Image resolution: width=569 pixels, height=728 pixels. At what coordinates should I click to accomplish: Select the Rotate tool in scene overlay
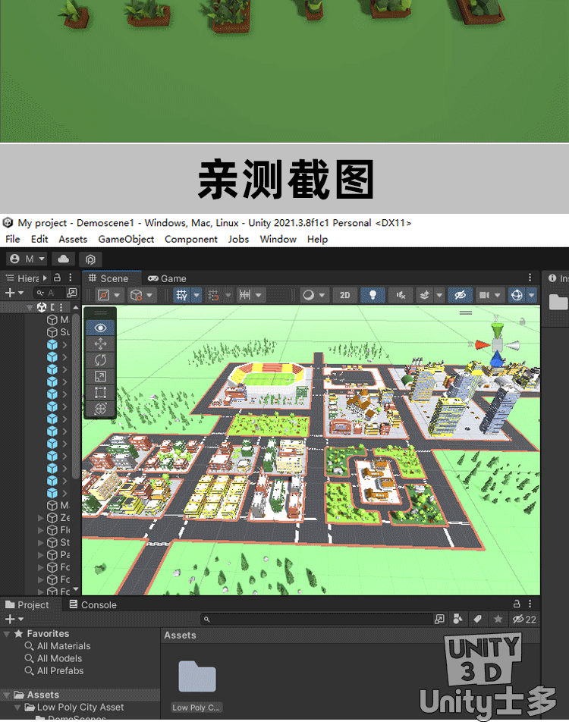[101, 360]
